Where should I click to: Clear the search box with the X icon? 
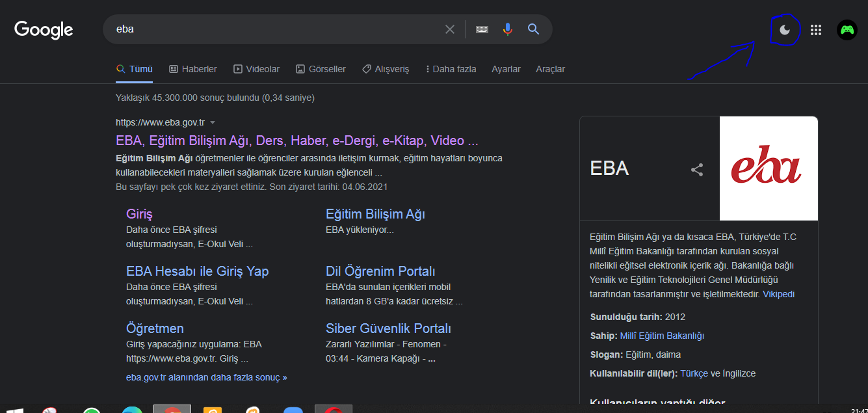[x=450, y=29]
